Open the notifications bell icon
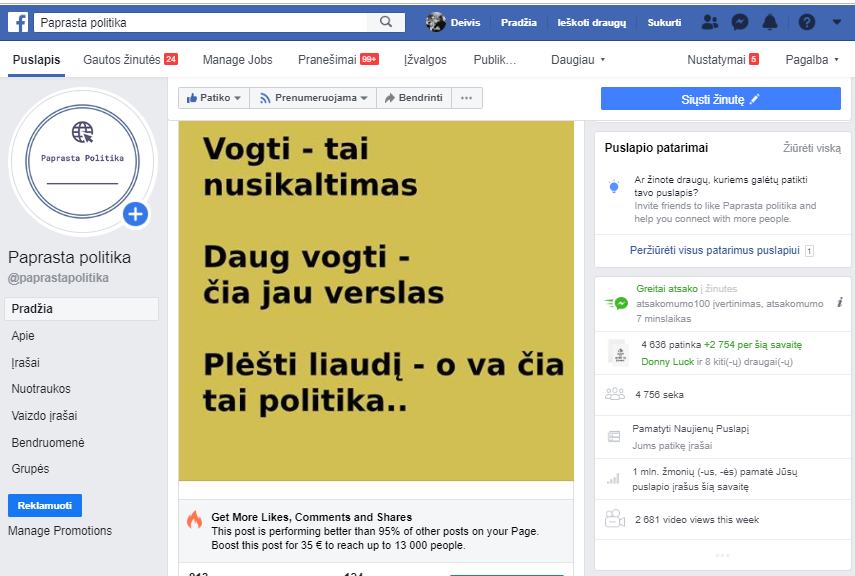Image resolution: width=855 pixels, height=576 pixels. [x=770, y=22]
